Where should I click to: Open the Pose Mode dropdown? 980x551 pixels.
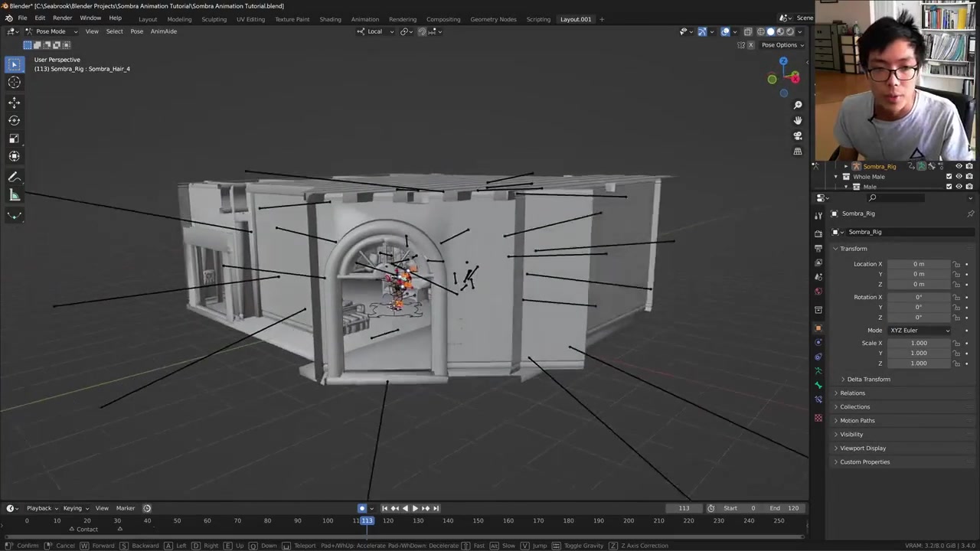click(51, 31)
